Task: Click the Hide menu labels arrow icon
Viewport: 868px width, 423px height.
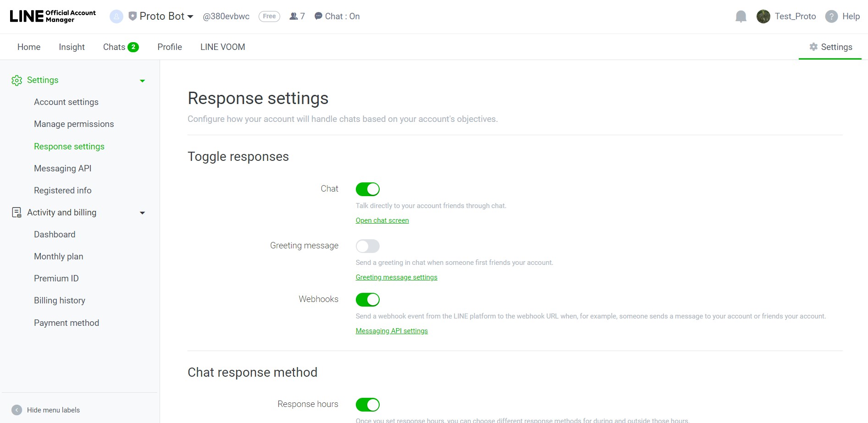Action: pyautogui.click(x=17, y=410)
